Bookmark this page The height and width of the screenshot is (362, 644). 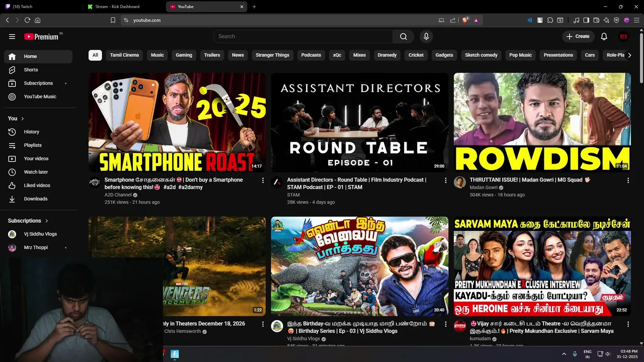113,20
